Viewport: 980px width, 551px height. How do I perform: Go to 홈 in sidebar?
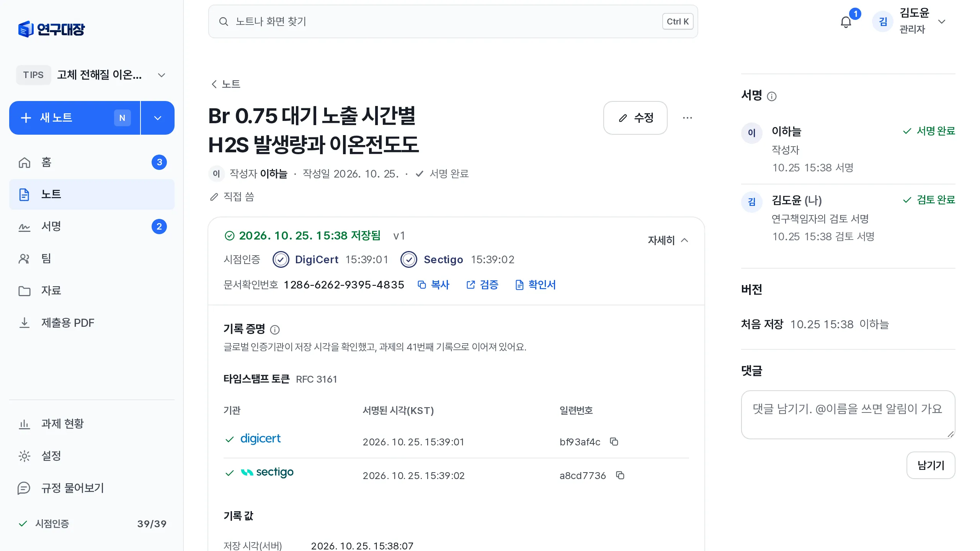pyautogui.click(x=92, y=162)
